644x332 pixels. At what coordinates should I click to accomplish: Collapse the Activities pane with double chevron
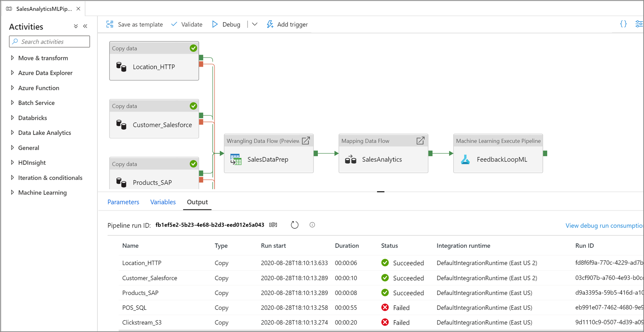85,26
